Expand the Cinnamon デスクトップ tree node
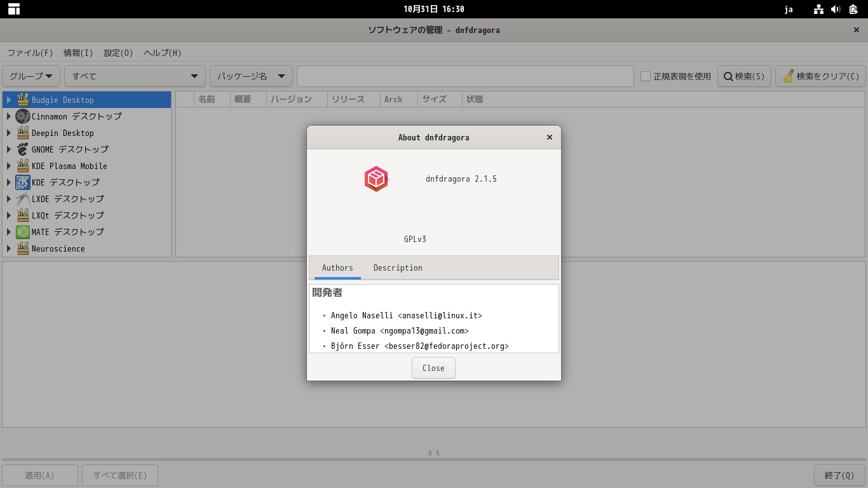Viewport: 868px width, 488px height. click(x=8, y=116)
